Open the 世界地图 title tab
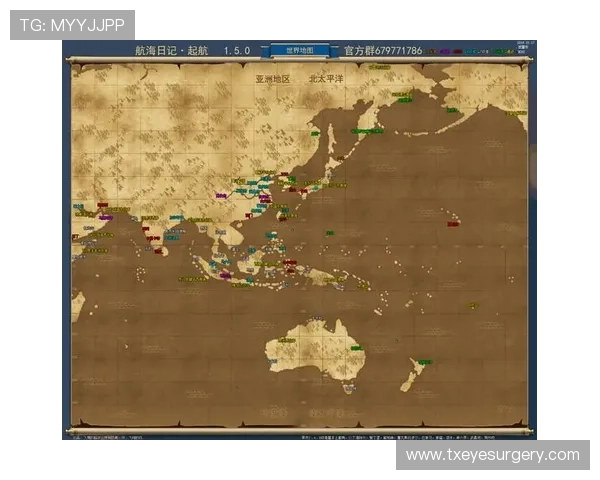600x480 pixels. coord(299,50)
